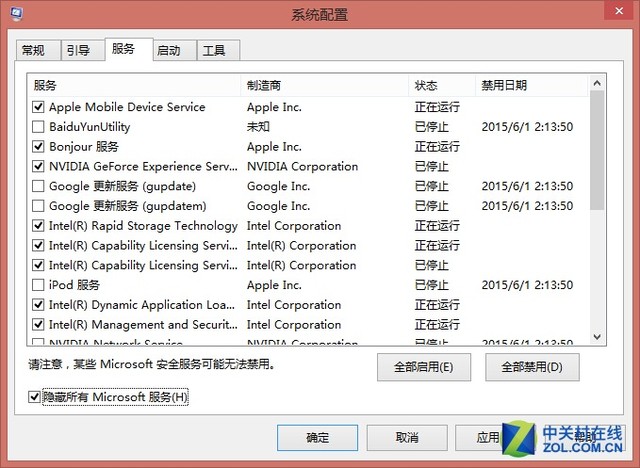
Task: Uncheck the Bonjour 服务 checkbox
Action: tap(38, 146)
